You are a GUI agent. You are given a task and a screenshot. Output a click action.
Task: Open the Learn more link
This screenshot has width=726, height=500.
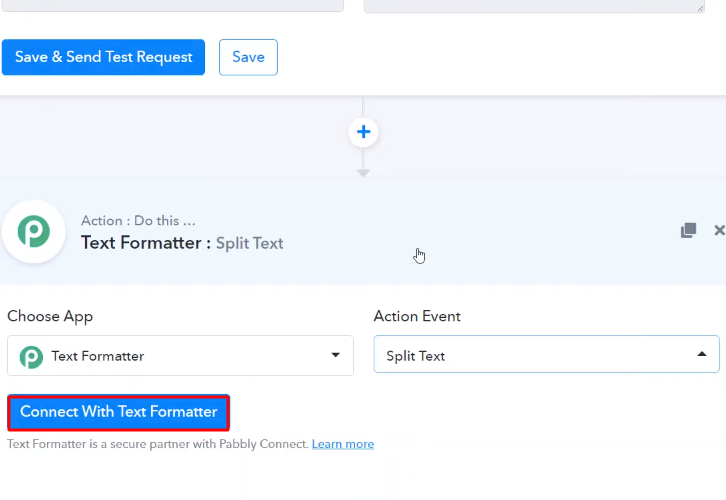[x=343, y=444]
